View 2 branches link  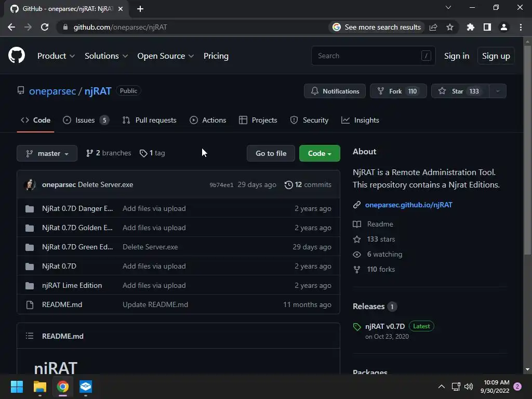pyautogui.click(x=109, y=153)
